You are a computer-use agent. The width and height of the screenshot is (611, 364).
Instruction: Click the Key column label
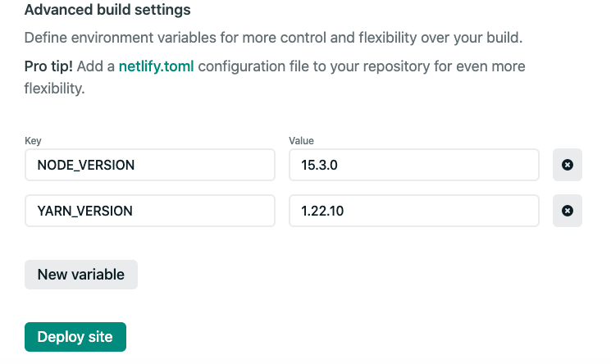[x=33, y=141]
